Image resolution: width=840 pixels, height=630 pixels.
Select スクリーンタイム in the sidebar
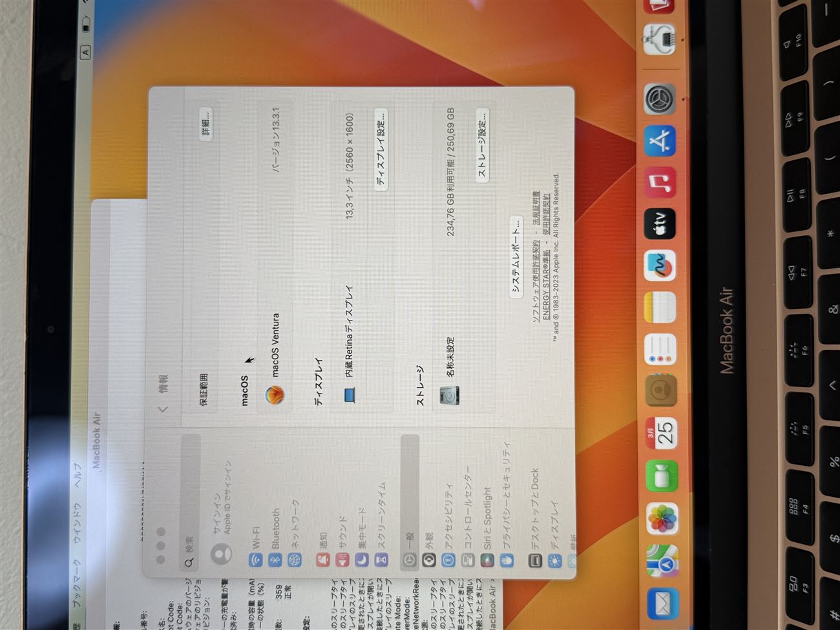[x=381, y=525]
